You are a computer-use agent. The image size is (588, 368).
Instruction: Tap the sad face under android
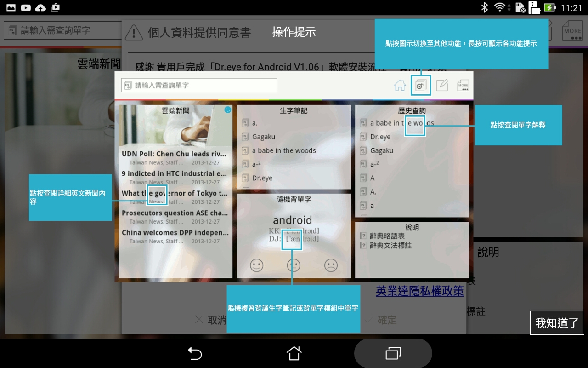[x=331, y=265]
